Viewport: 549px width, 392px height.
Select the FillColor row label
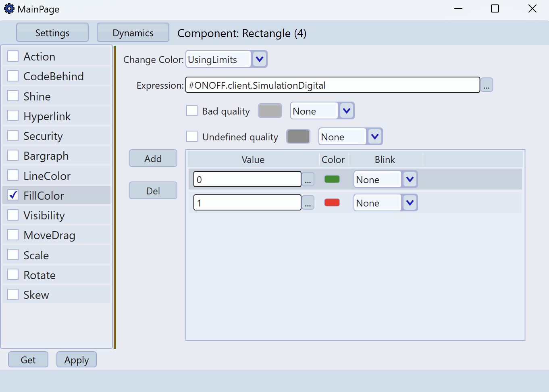44,196
